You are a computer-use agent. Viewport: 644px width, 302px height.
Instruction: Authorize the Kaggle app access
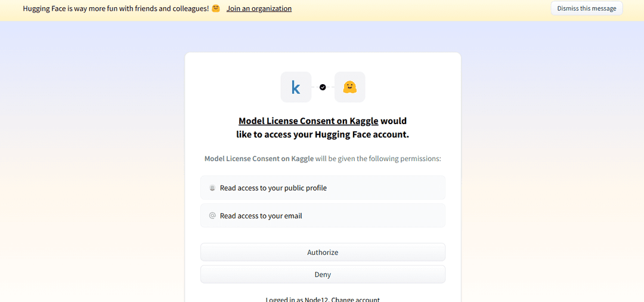point(323,252)
